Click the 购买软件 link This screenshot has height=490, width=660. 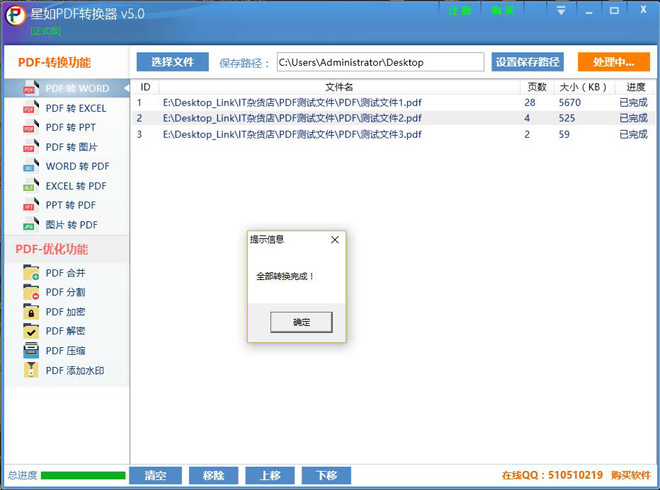pyautogui.click(x=631, y=475)
